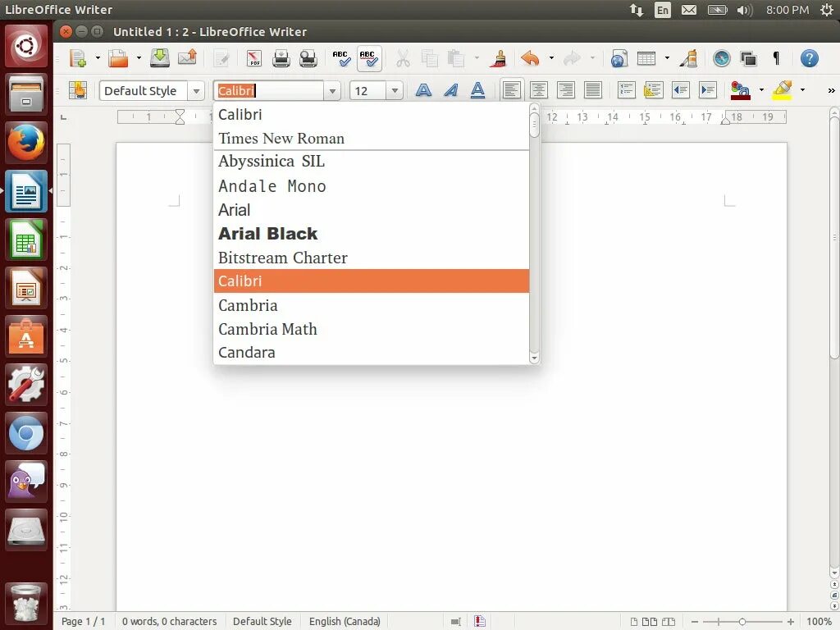Click the Edit File pencil icon
The image size is (840, 630).
coord(221,58)
